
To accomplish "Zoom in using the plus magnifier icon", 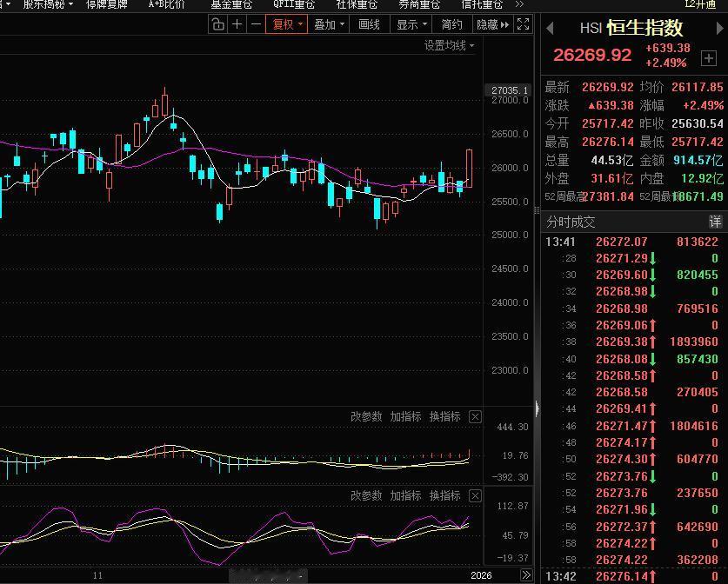I will [x=238, y=24].
